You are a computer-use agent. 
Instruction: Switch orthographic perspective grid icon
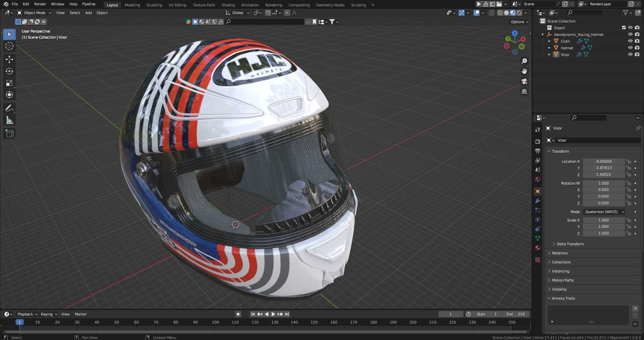click(524, 91)
